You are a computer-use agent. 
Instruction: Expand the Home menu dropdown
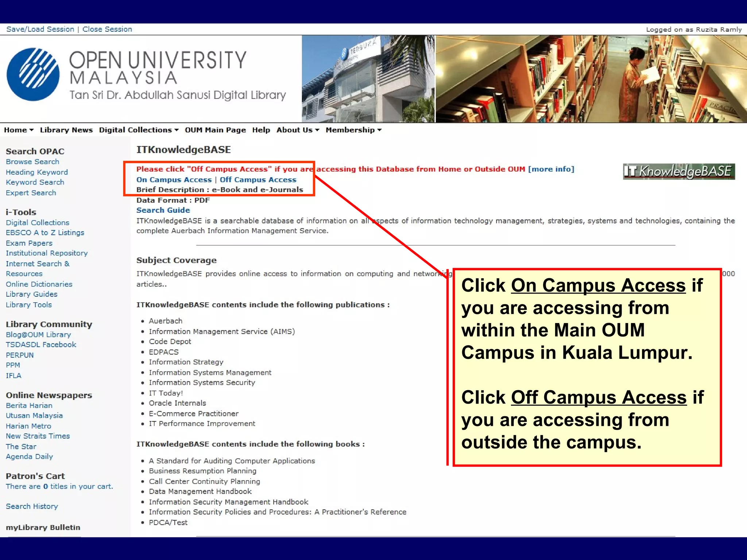pyautogui.click(x=19, y=130)
